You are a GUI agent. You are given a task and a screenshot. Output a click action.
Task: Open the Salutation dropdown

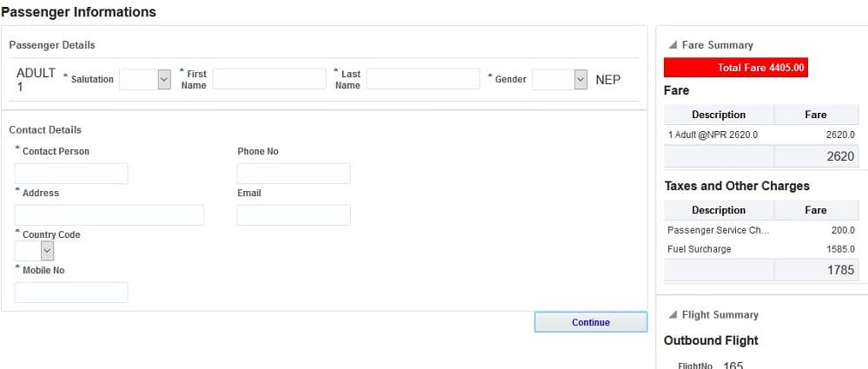[x=145, y=79]
